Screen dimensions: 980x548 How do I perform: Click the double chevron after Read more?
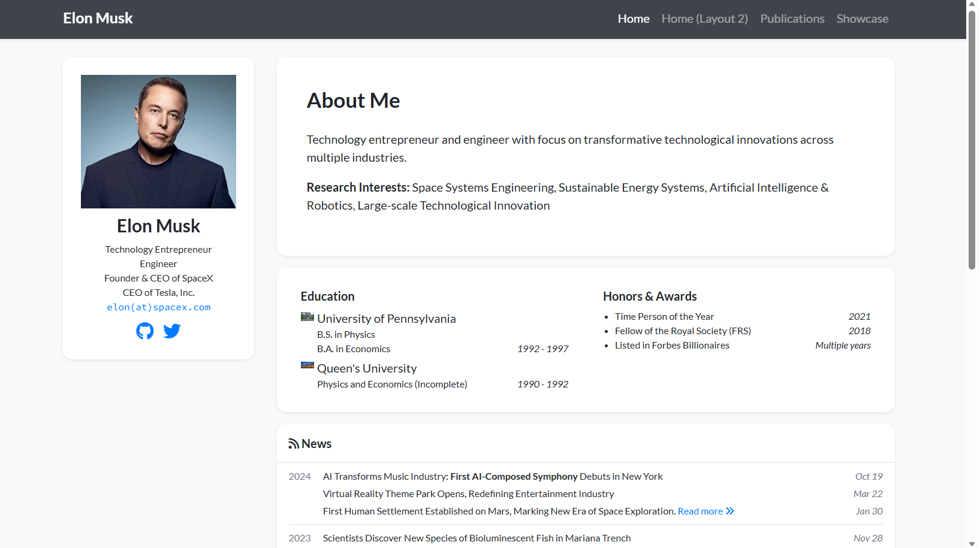(730, 511)
